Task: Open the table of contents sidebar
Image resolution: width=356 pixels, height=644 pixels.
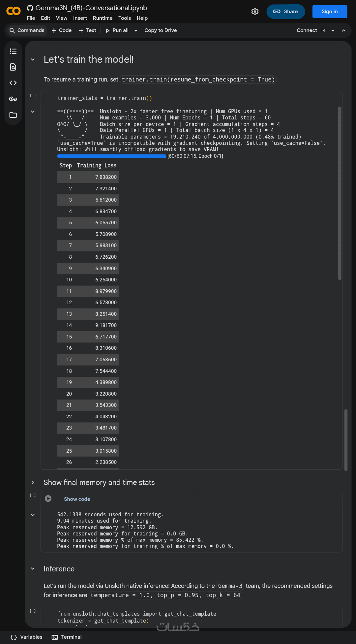Action: (13, 51)
